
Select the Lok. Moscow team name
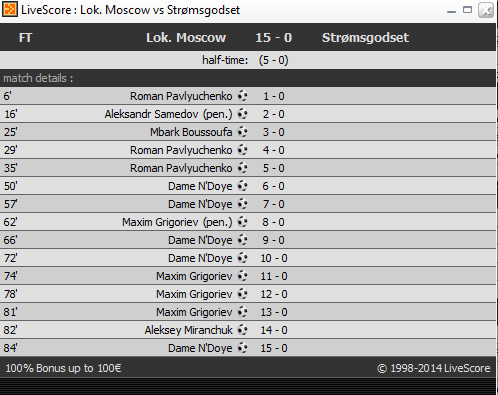click(x=186, y=38)
